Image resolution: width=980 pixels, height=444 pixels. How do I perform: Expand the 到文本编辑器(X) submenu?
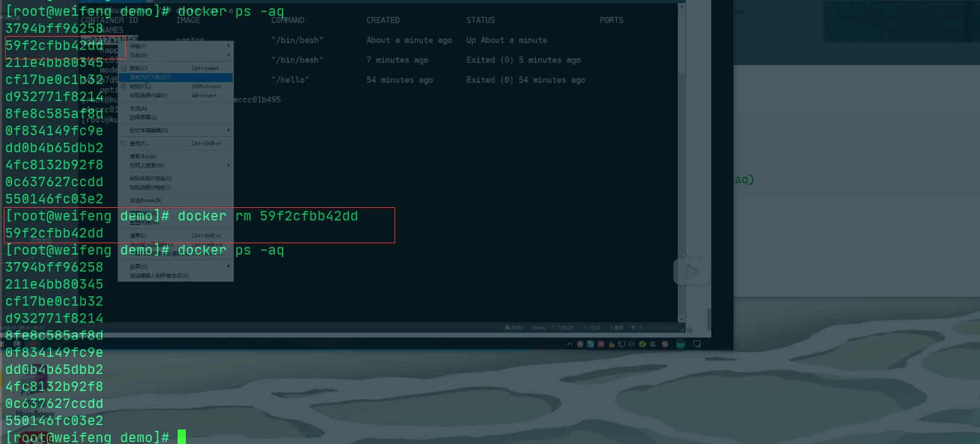(x=175, y=130)
